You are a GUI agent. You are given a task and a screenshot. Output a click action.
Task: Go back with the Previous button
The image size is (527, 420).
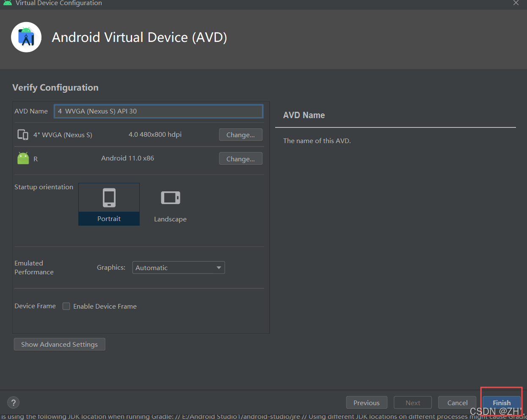(367, 403)
